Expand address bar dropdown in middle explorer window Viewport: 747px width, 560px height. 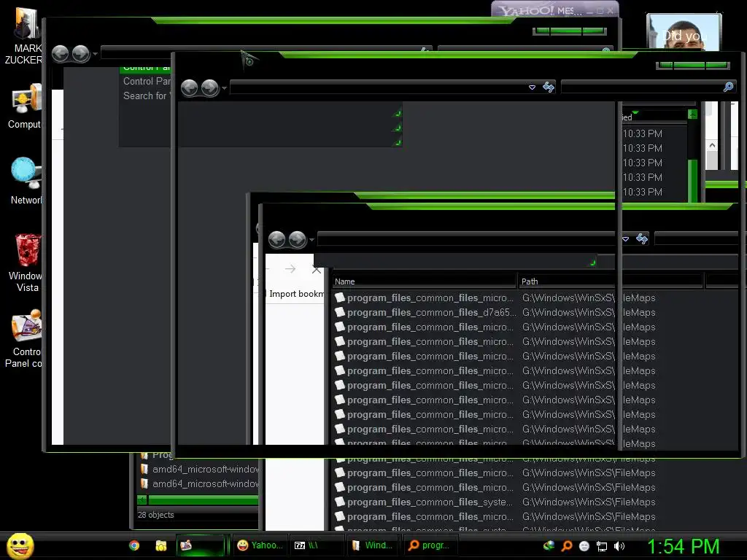coord(532,87)
